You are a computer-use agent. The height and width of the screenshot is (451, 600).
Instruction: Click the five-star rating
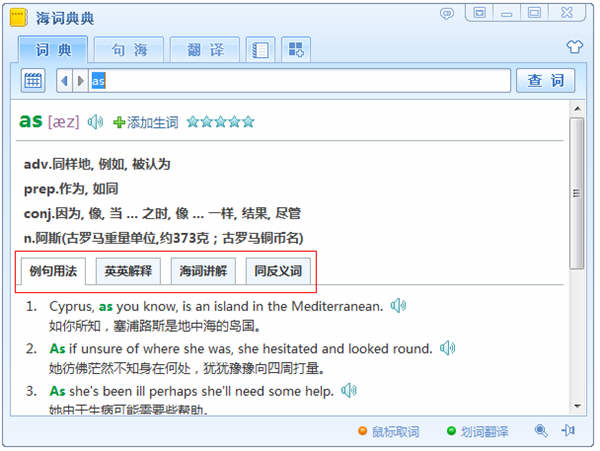click(220, 122)
